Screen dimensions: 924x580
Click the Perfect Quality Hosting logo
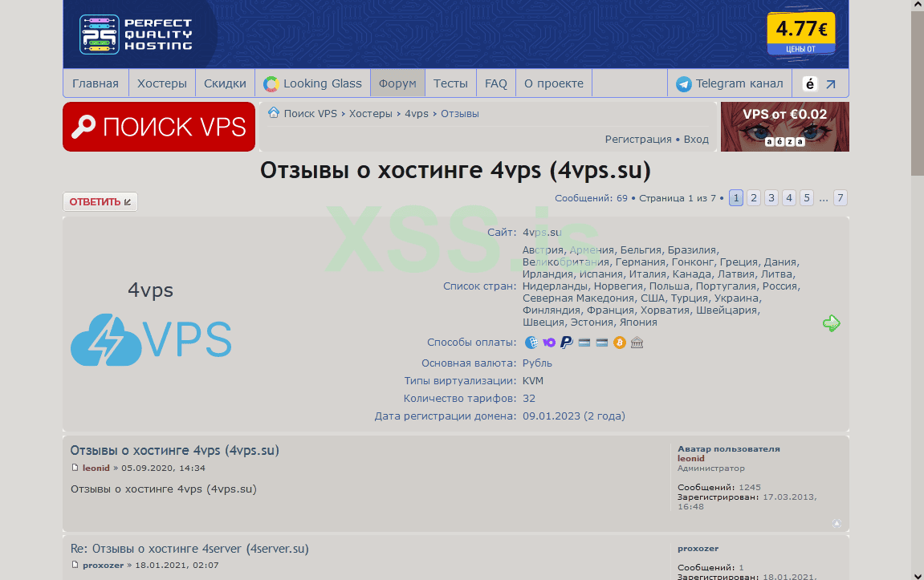pyautogui.click(x=136, y=34)
